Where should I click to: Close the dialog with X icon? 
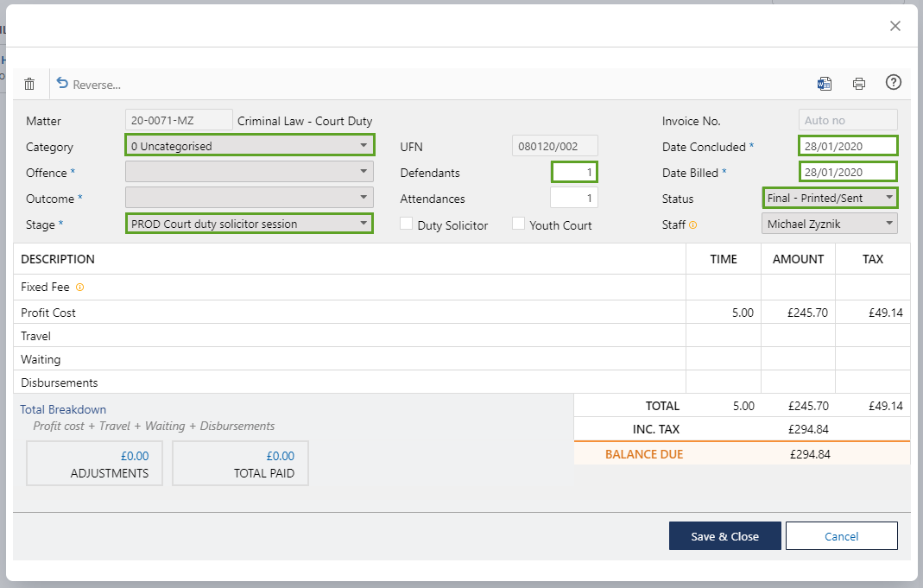coord(895,26)
